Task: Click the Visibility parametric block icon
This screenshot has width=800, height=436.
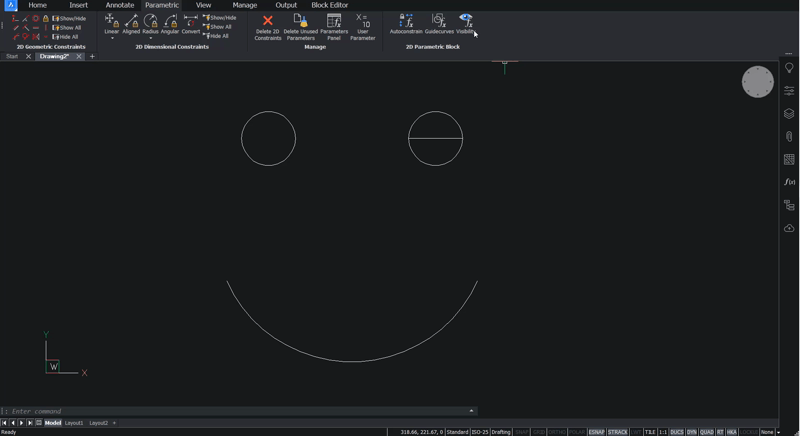Action: (x=466, y=20)
